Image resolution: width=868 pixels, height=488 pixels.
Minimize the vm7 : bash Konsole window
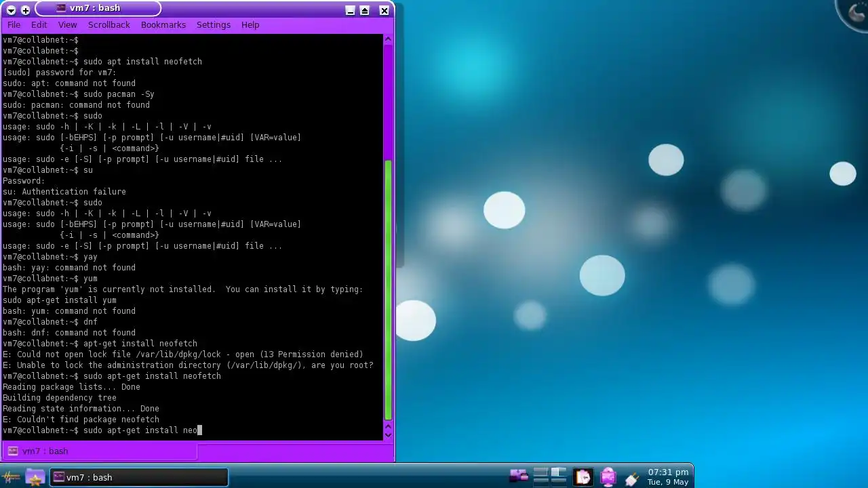click(x=350, y=10)
